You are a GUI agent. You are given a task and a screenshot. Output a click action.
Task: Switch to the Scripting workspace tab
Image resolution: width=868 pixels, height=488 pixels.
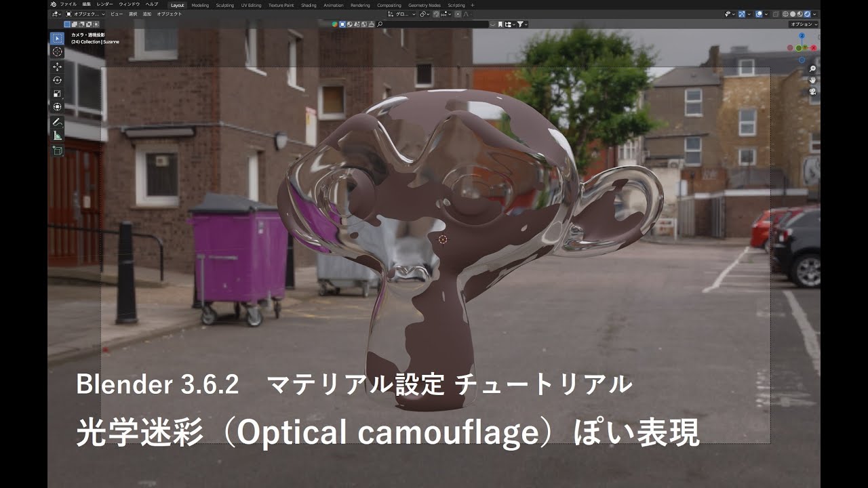pyautogui.click(x=456, y=5)
